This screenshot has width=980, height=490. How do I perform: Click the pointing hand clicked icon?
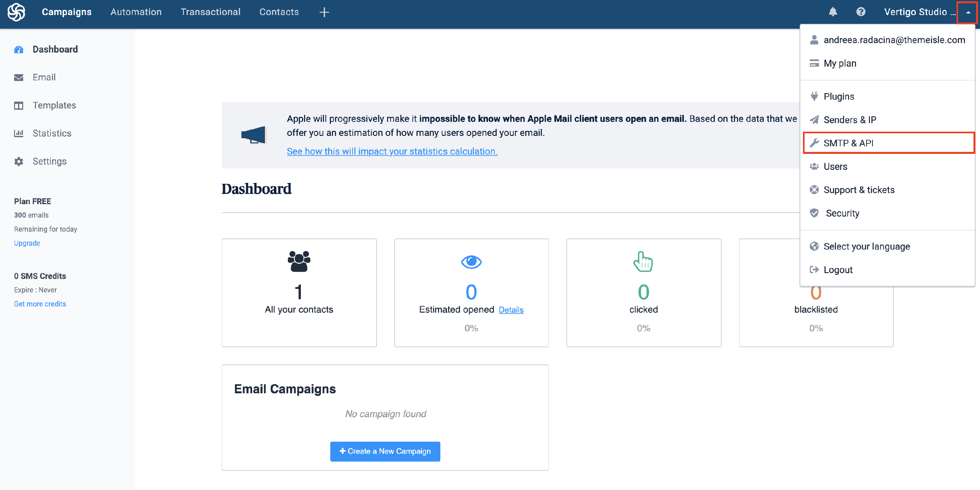pos(643,262)
